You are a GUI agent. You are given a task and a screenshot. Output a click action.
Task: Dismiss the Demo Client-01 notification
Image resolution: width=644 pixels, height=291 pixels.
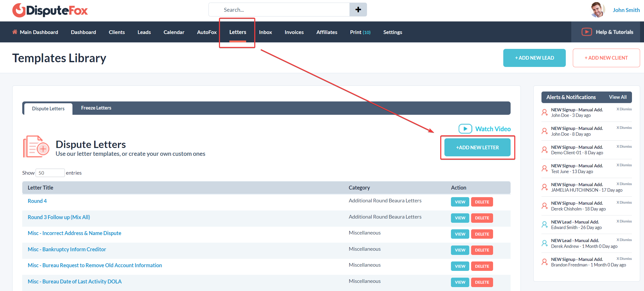click(x=624, y=146)
